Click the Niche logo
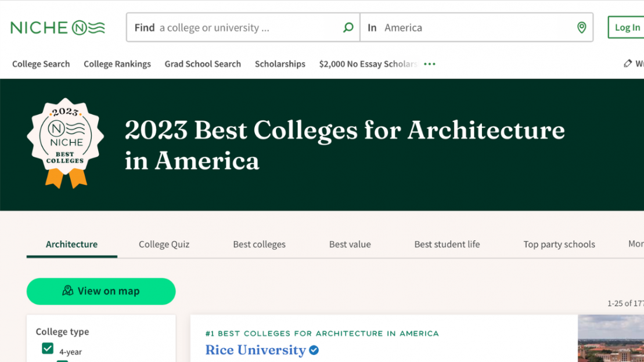 57,27
